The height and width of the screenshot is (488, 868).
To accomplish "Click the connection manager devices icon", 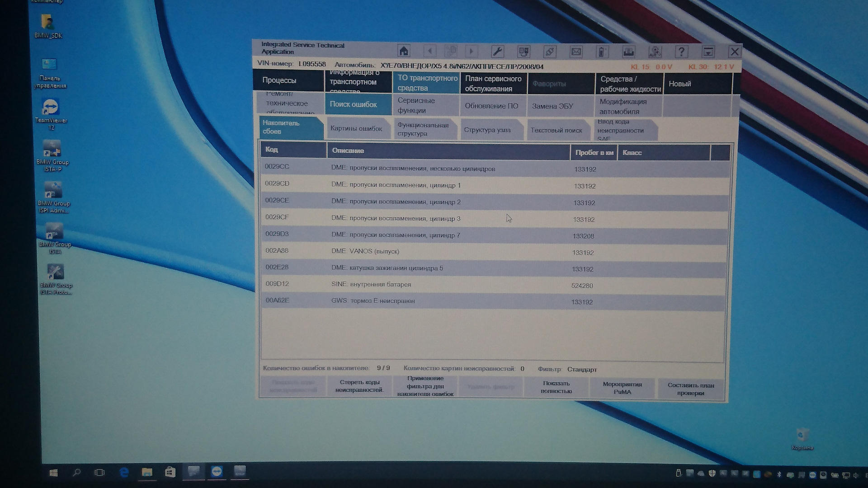I will (524, 52).
